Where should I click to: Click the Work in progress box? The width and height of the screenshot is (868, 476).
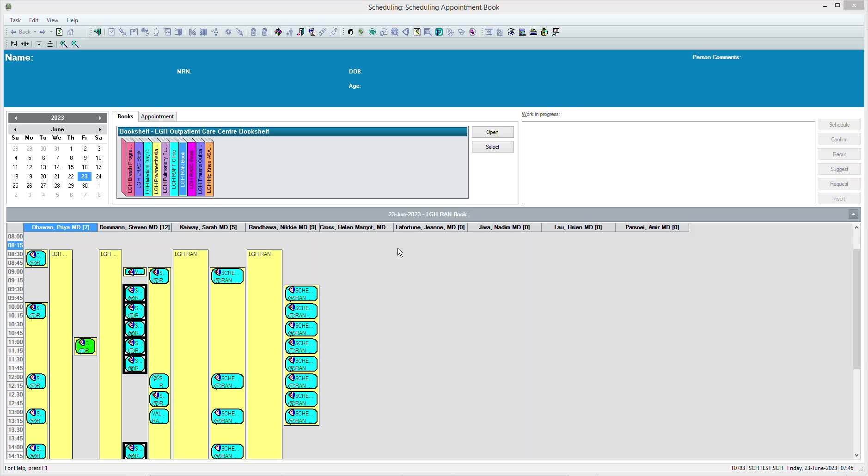click(668, 163)
